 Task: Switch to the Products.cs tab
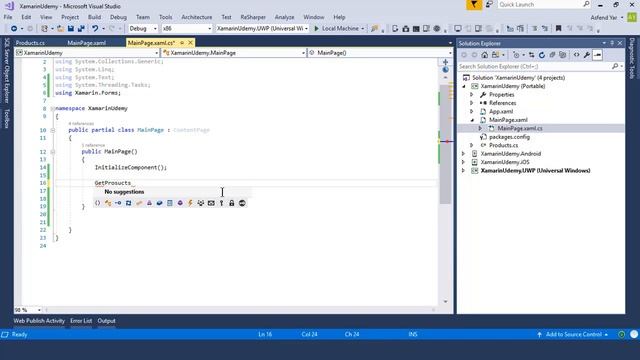tap(30, 43)
